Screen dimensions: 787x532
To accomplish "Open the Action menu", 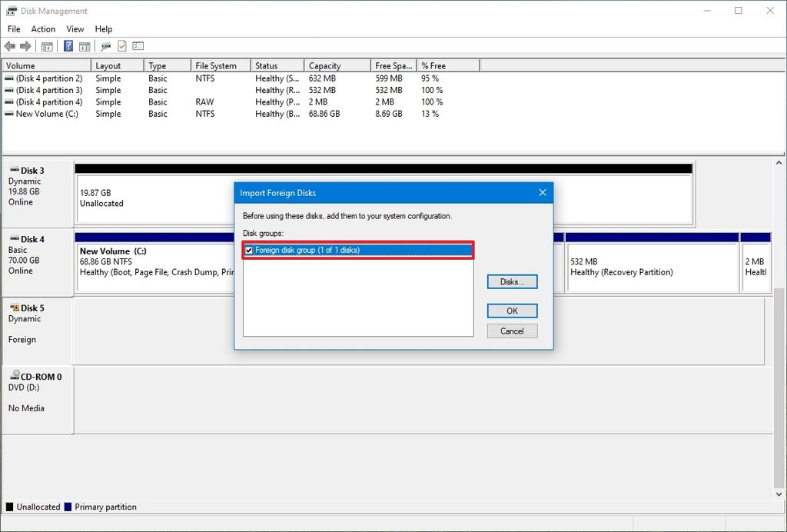I will tap(43, 28).
